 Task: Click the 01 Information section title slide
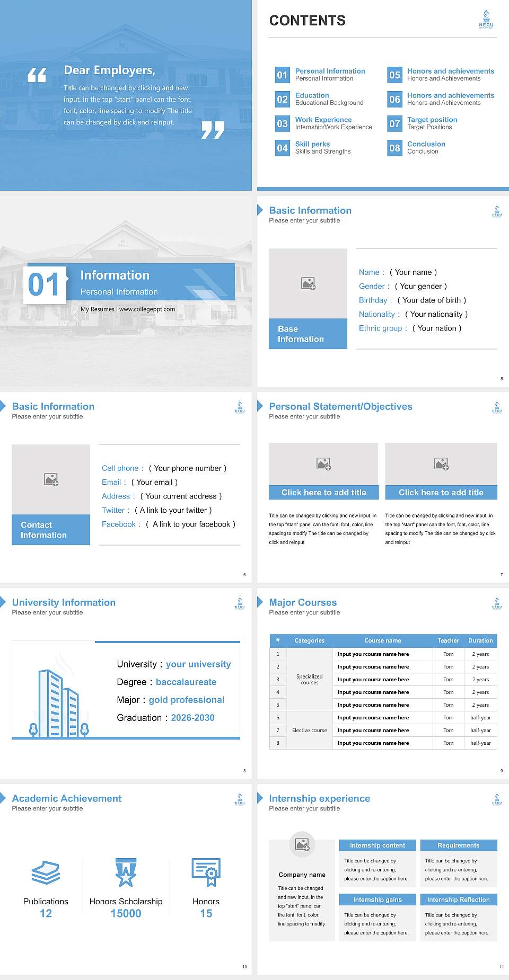[x=126, y=291]
